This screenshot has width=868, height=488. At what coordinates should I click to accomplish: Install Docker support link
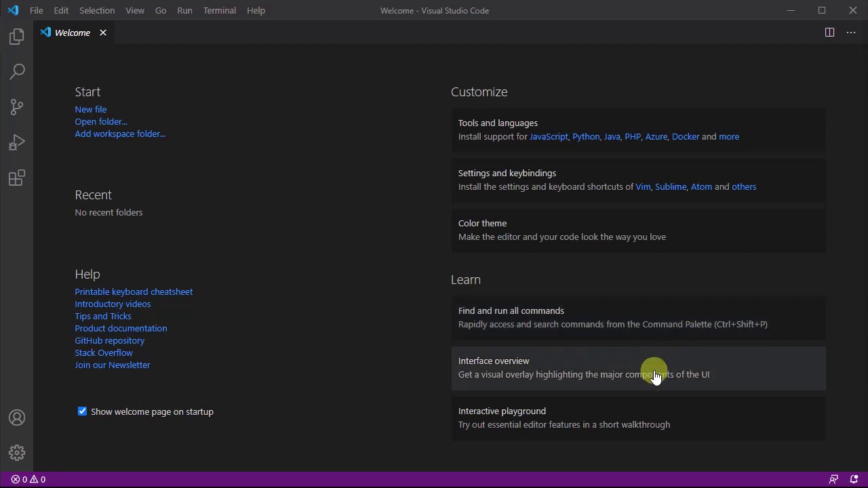pyautogui.click(x=686, y=136)
